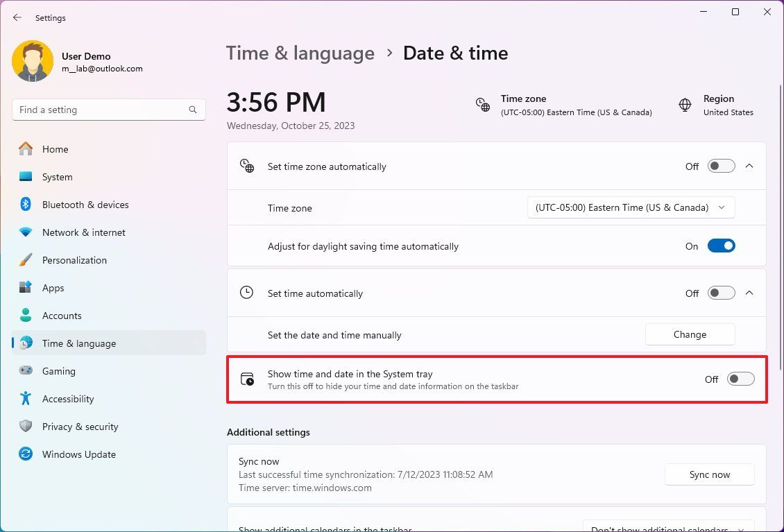
Task: Open the Windows Update icon
Action: coord(25,454)
